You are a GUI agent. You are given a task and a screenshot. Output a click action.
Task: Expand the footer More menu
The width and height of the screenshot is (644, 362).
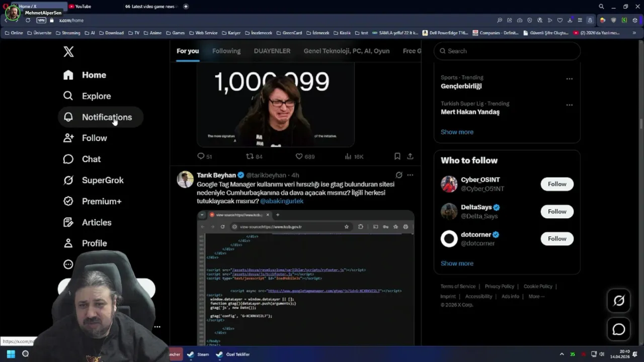tap(536, 296)
